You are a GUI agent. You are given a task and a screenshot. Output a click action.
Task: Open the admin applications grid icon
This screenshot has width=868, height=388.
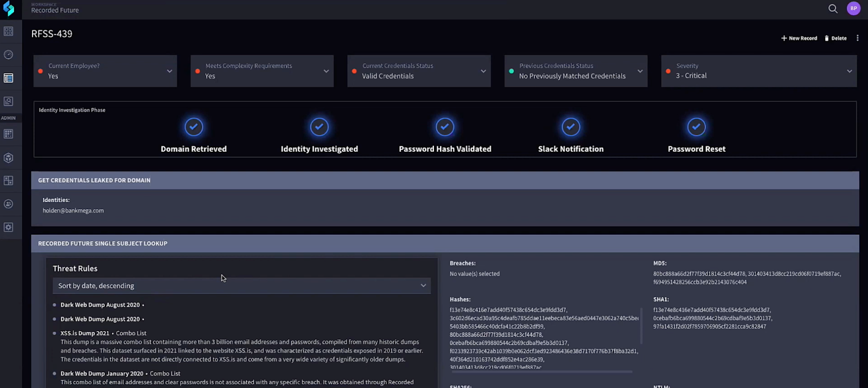coord(9,134)
